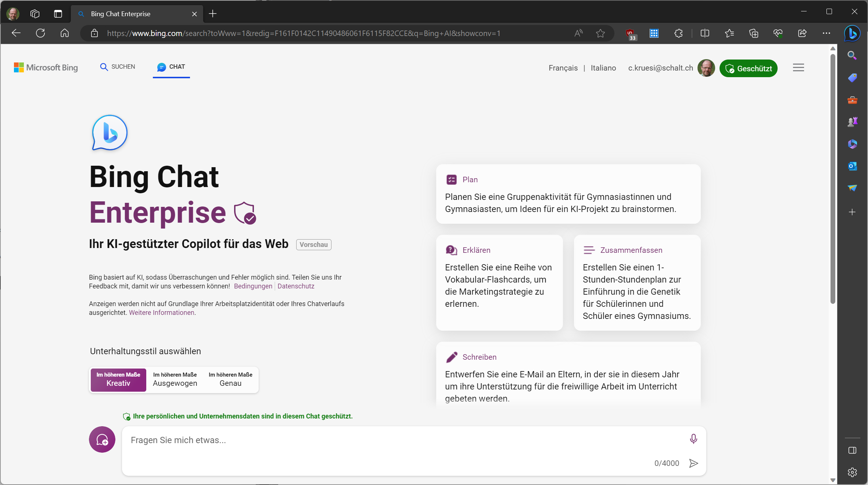The height and width of the screenshot is (485, 868).
Task: Select the Ausgewogen conversation style
Action: [x=175, y=380]
